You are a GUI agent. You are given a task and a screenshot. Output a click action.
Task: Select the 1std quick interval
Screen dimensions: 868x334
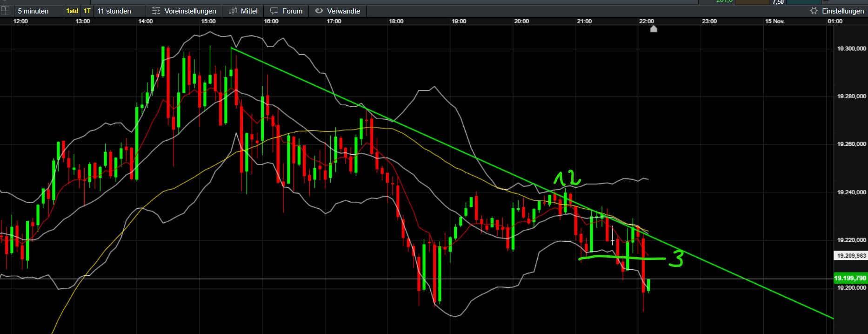coord(72,11)
